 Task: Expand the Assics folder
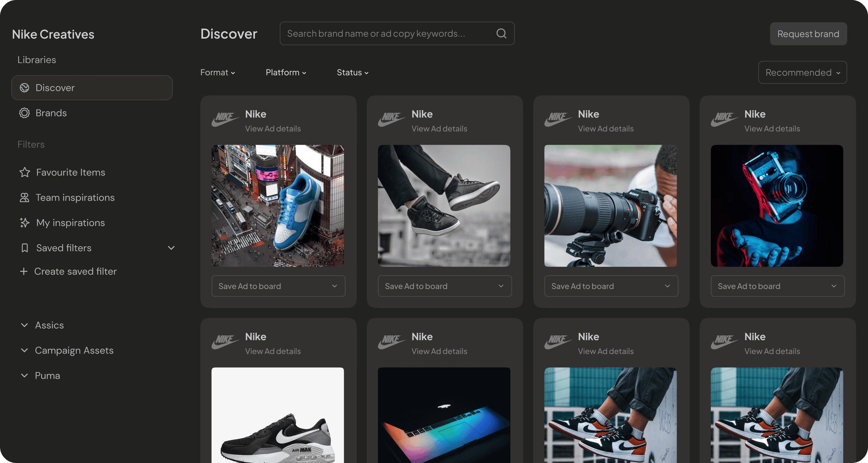pos(24,325)
